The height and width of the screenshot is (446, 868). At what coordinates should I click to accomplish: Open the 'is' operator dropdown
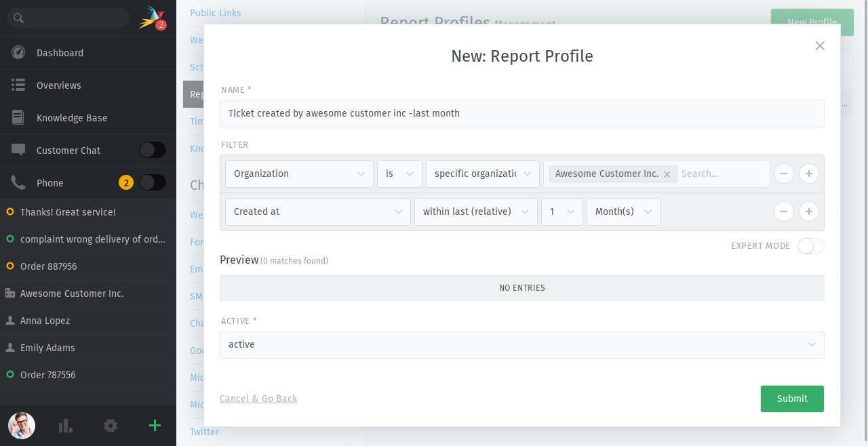pos(399,174)
